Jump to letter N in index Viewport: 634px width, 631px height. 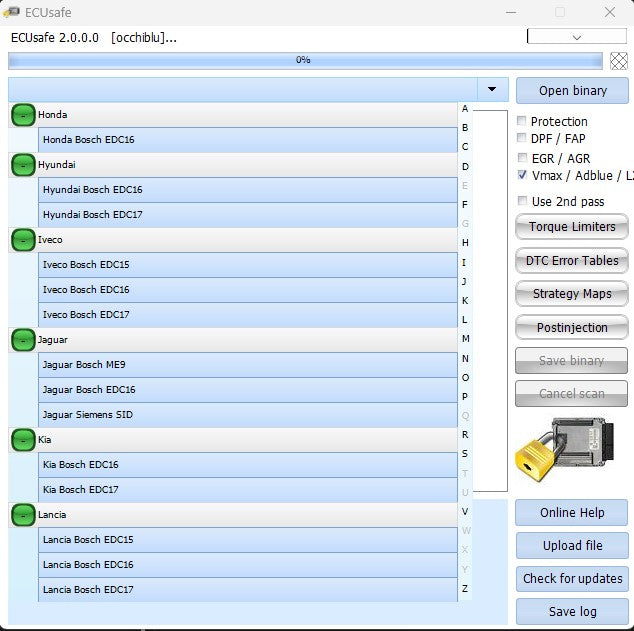(x=465, y=359)
